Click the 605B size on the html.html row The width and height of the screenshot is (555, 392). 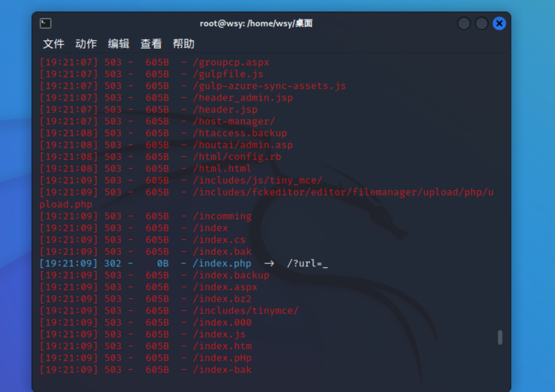[157, 168]
